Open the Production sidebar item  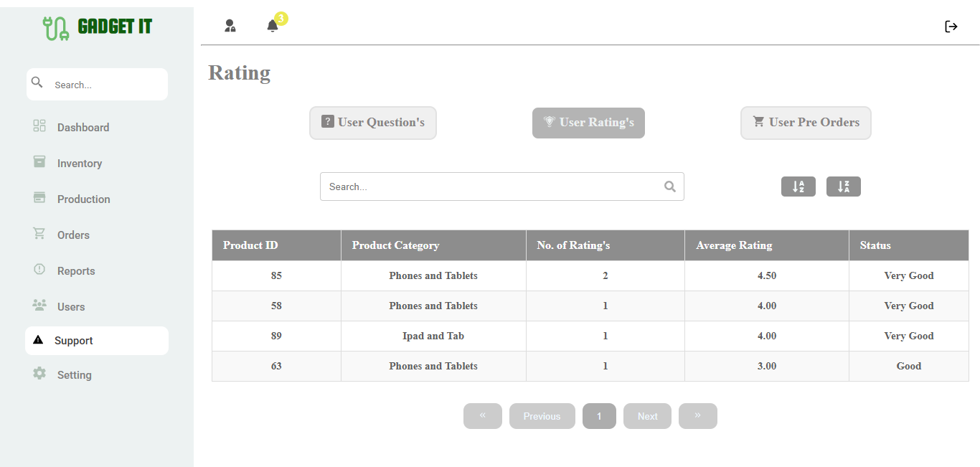pos(83,199)
